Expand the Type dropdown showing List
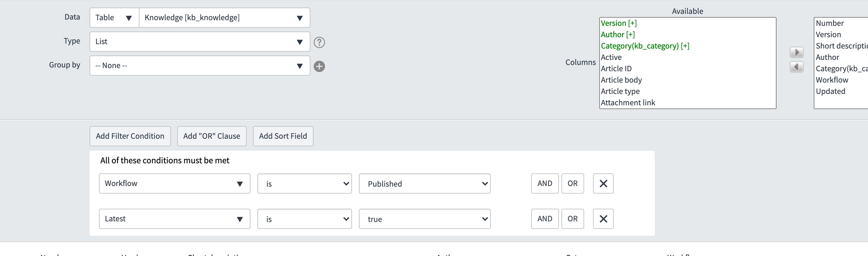868x256 pixels. (200, 42)
